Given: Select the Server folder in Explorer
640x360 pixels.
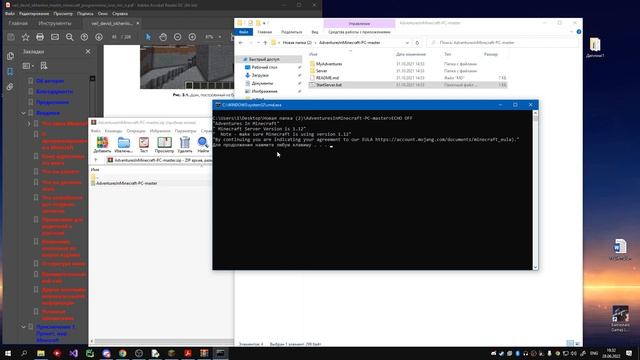Looking at the screenshot, I should [322, 71].
